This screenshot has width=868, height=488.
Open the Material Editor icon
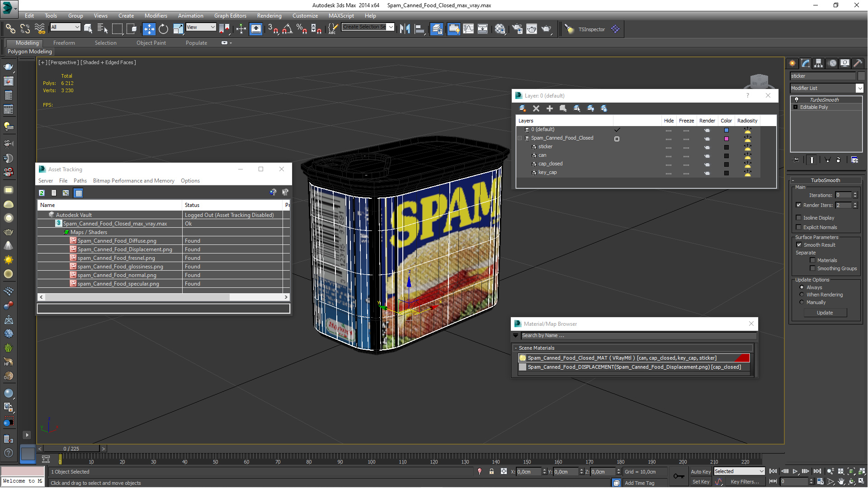tap(500, 29)
